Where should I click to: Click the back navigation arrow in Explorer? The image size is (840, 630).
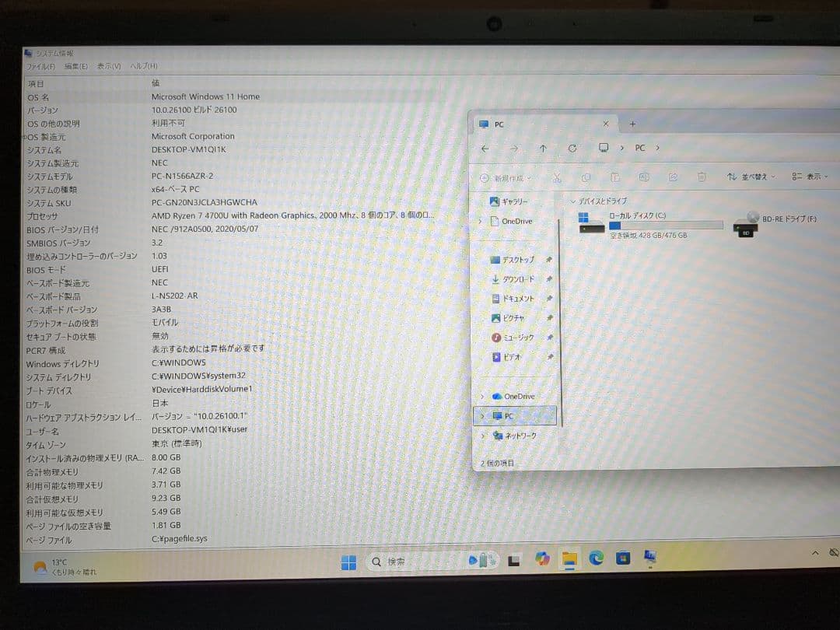[485, 148]
